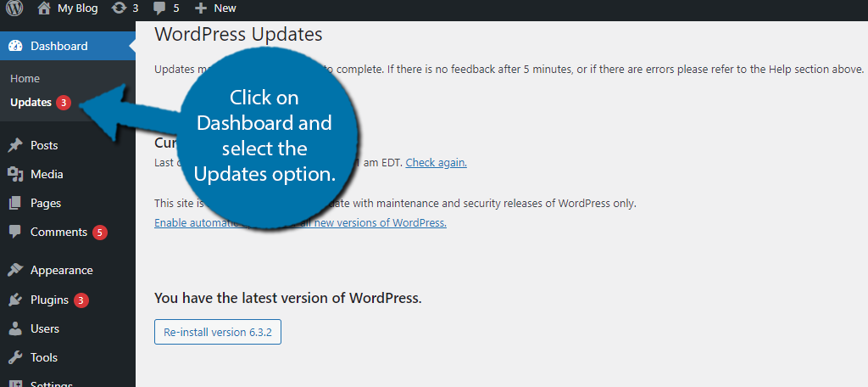Click the red Plugins update count badge
Viewport: 868px width, 387px height.
[x=81, y=300]
